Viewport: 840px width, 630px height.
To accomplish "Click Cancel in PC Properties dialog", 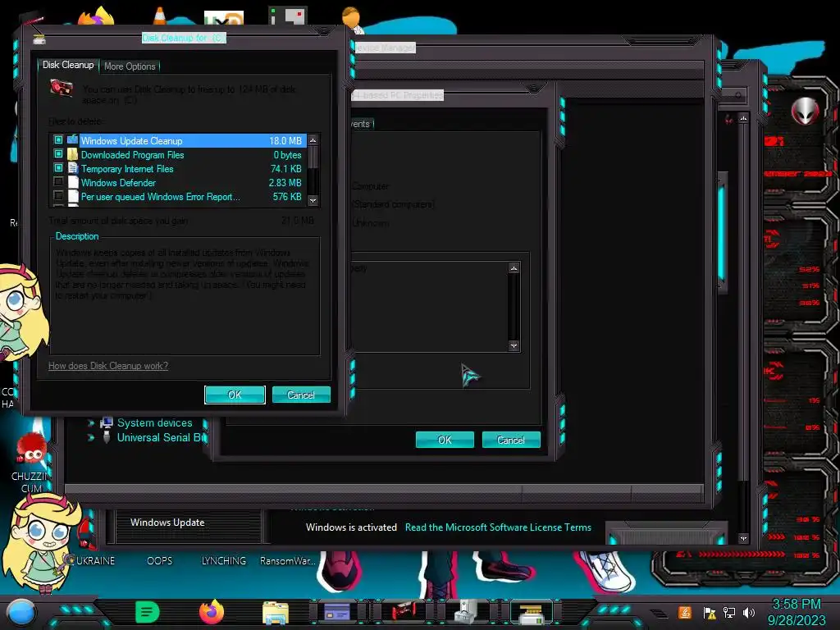I will [511, 440].
